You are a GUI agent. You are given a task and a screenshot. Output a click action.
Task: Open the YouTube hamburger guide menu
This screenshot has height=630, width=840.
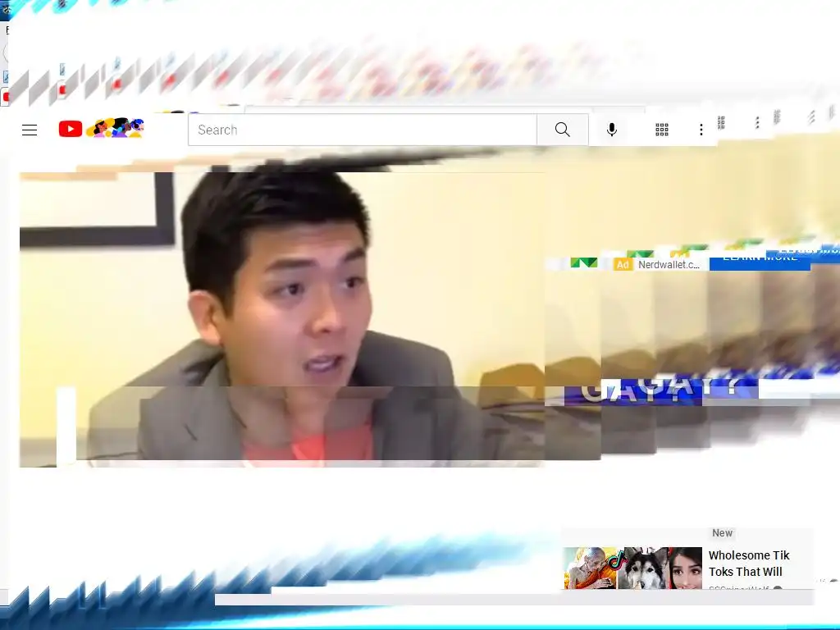coord(30,130)
